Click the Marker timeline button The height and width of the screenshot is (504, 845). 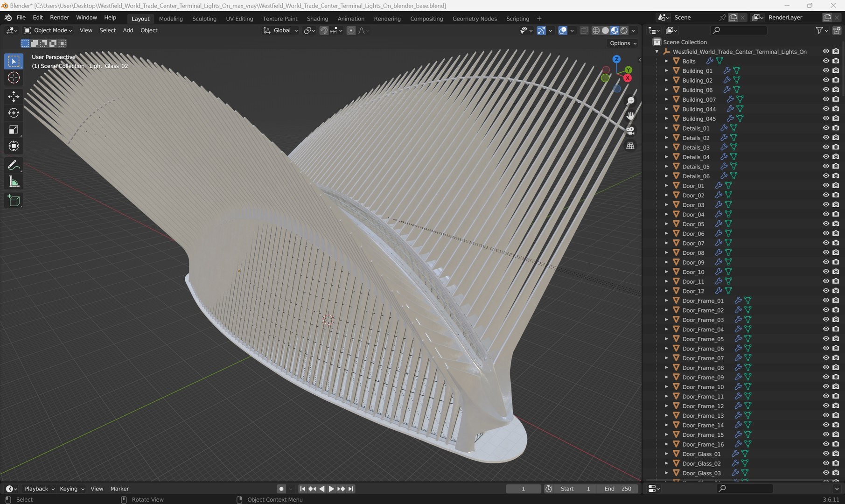119,489
